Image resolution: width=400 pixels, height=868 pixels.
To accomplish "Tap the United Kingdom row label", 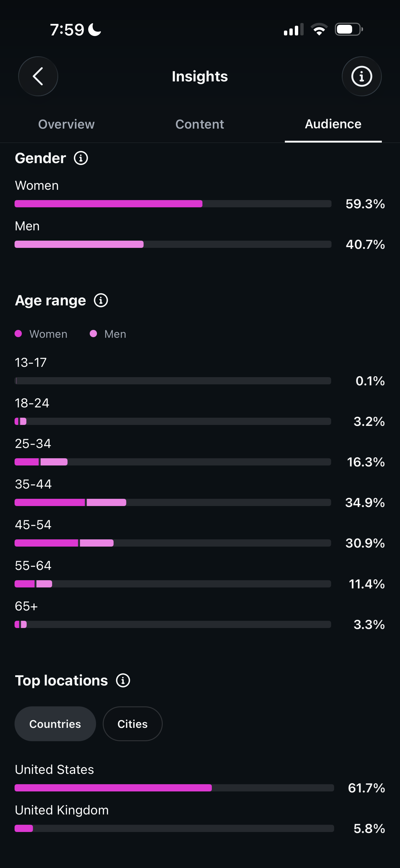I will (62, 810).
